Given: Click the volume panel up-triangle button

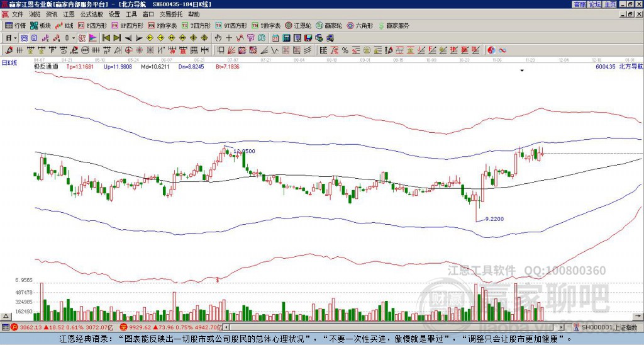Looking at the screenshot, I should click(x=6, y=316).
